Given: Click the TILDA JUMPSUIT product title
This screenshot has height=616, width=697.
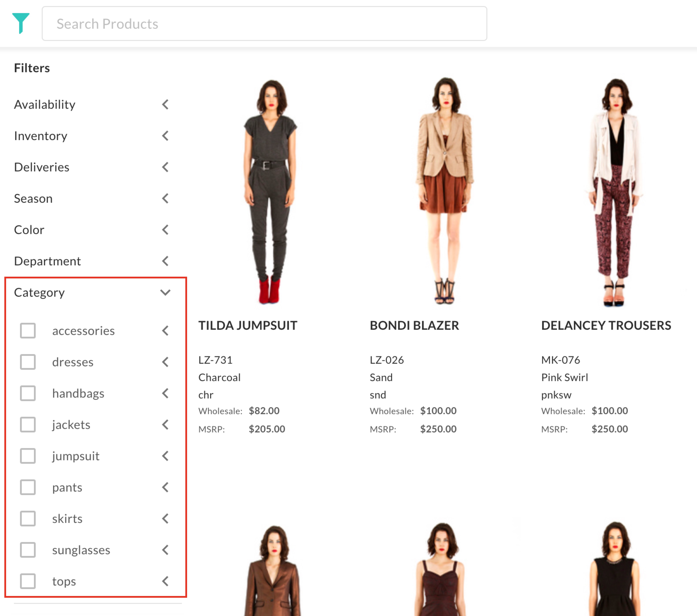Looking at the screenshot, I should click(x=248, y=326).
